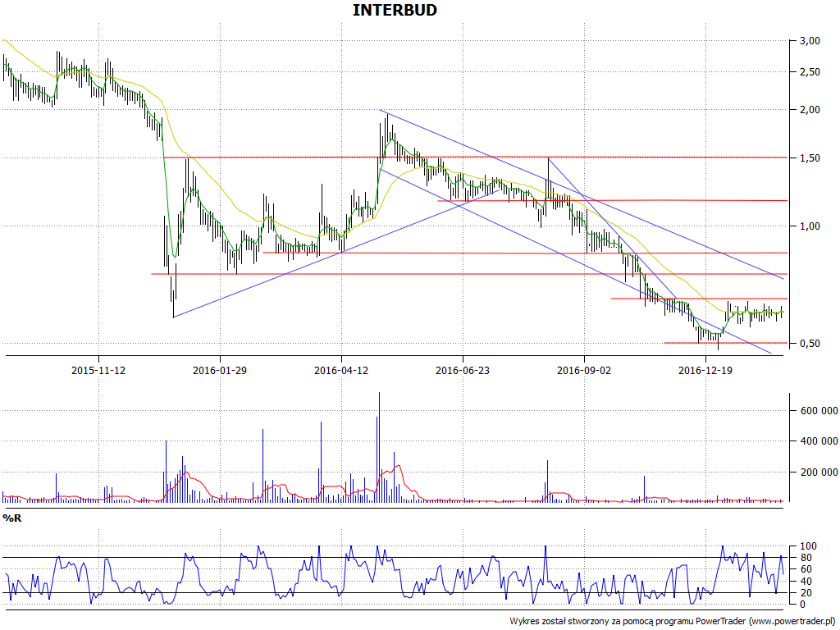Click the 1,50 price axis label
This screenshot has height=630, width=840.
point(810,158)
